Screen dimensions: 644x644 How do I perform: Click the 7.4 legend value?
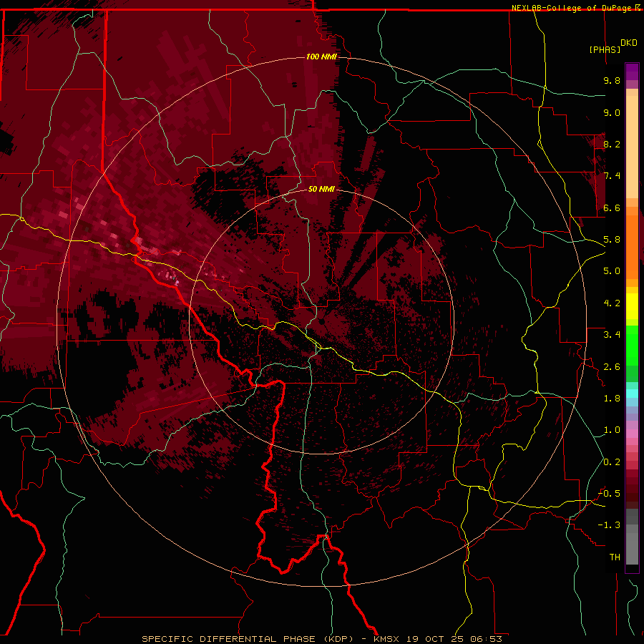pos(612,176)
